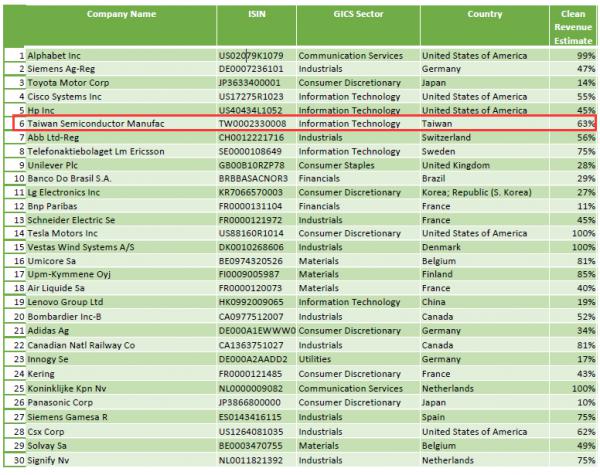The height and width of the screenshot is (475, 600).
Task: Select the Company Name column header
Action: (x=121, y=25)
